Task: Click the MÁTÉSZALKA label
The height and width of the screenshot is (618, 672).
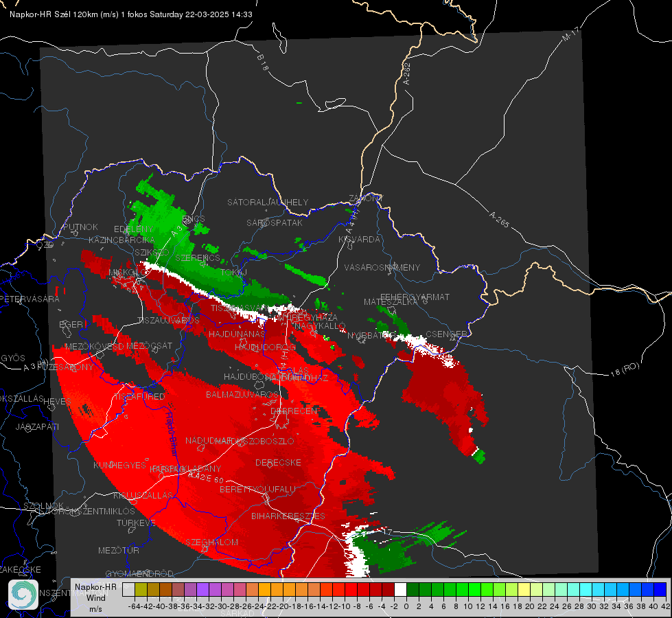Action: (x=391, y=302)
